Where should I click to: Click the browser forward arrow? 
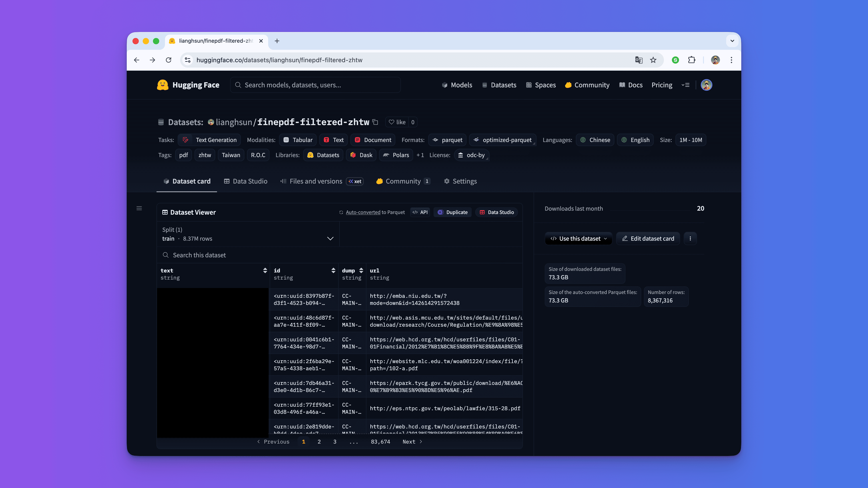tap(153, 60)
